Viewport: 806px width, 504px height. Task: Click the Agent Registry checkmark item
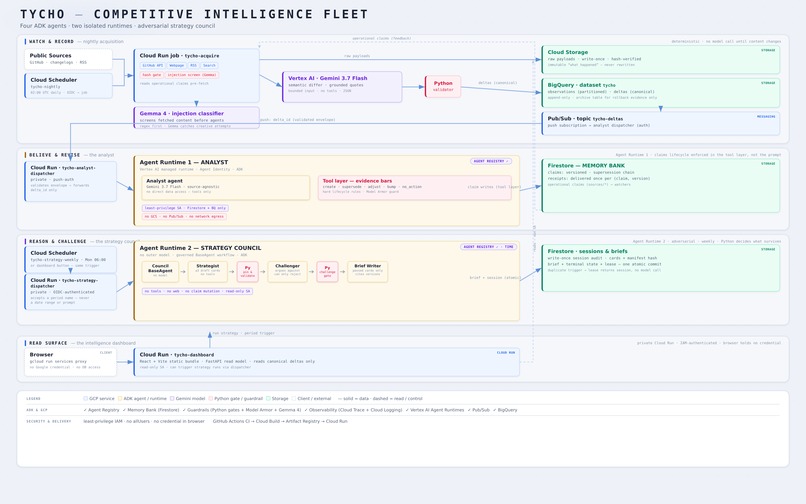[x=101, y=410]
